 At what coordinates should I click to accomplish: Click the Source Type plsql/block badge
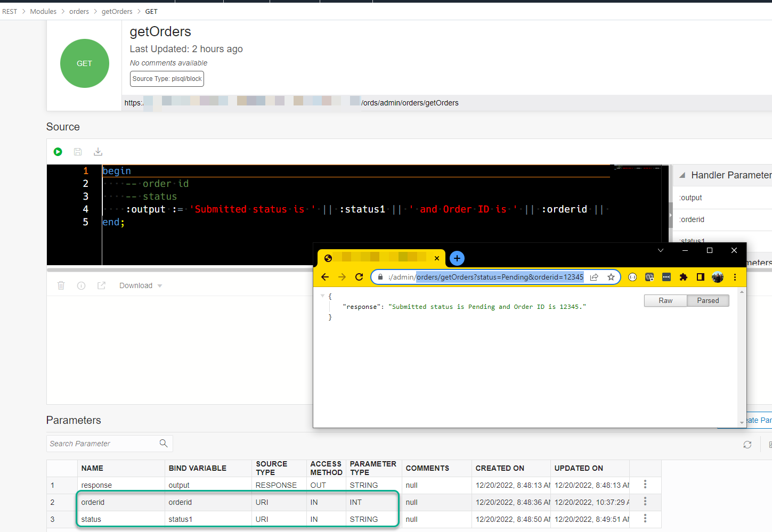[167, 79]
